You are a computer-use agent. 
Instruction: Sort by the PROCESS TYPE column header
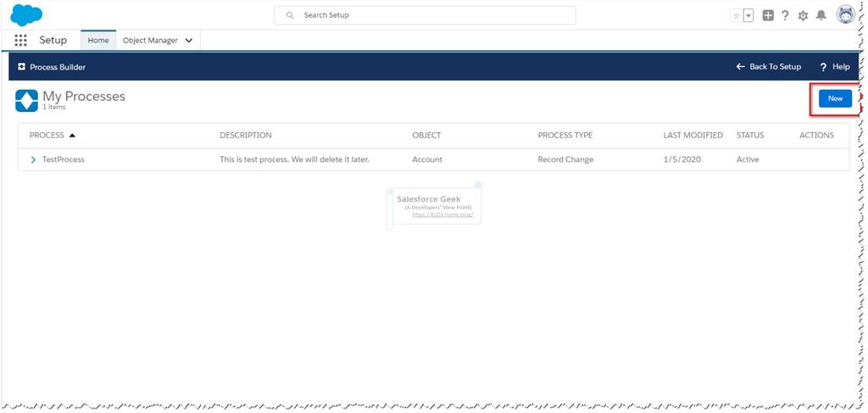[565, 135]
